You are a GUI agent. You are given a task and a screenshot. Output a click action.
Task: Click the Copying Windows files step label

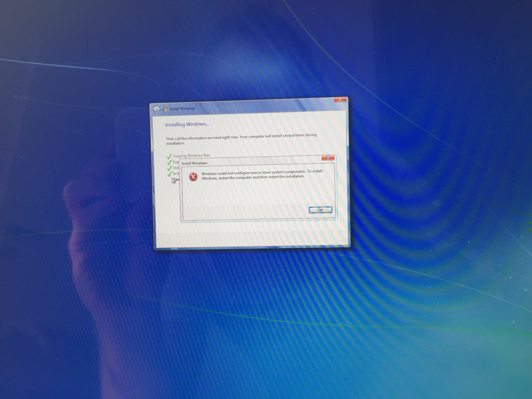coord(191,156)
